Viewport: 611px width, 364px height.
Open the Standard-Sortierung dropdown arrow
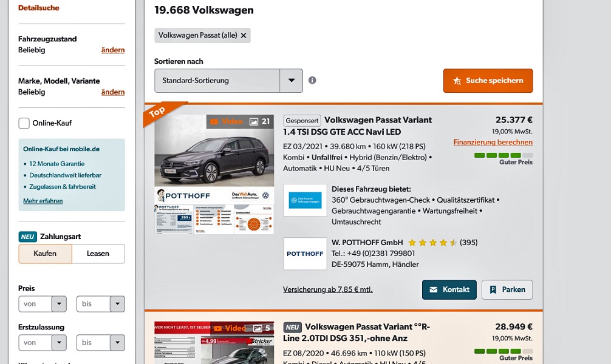[x=291, y=81]
